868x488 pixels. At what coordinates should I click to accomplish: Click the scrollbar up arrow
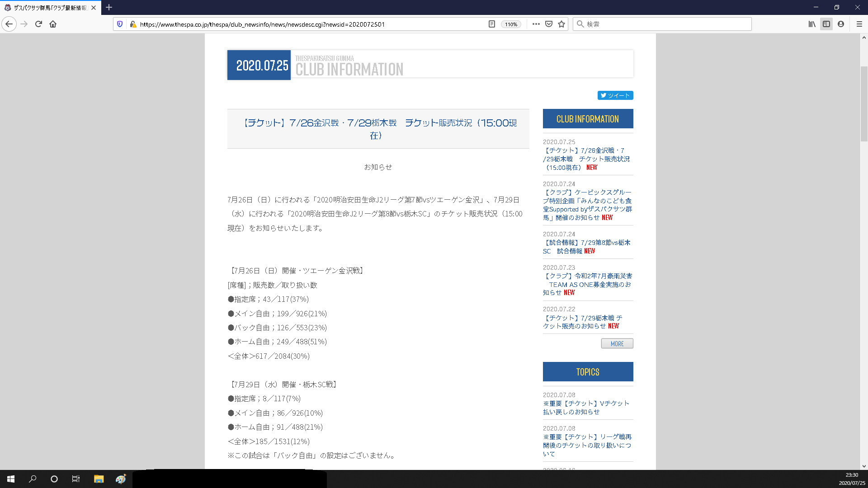click(x=864, y=38)
